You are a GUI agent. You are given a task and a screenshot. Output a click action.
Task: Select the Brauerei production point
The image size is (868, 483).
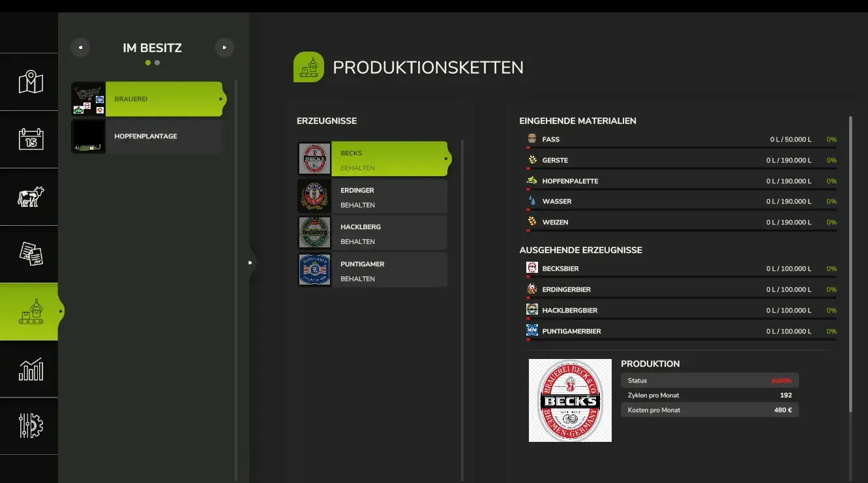click(x=147, y=99)
